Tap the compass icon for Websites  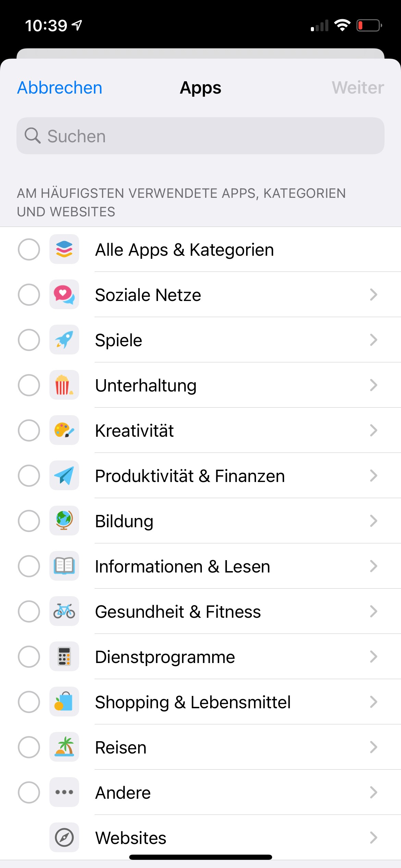coord(64,837)
